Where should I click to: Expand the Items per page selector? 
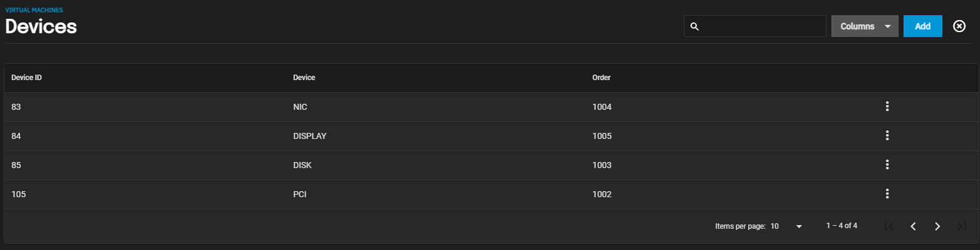pos(786,226)
